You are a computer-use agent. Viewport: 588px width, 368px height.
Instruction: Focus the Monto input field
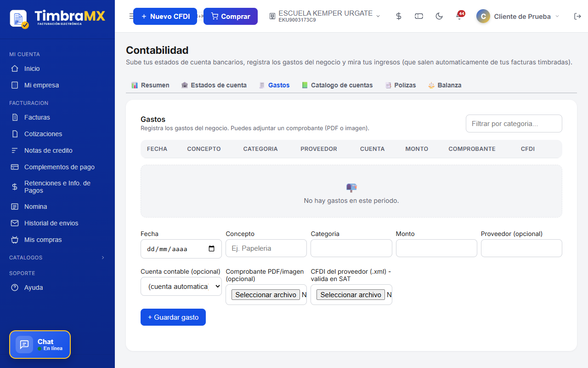[x=436, y=248]
